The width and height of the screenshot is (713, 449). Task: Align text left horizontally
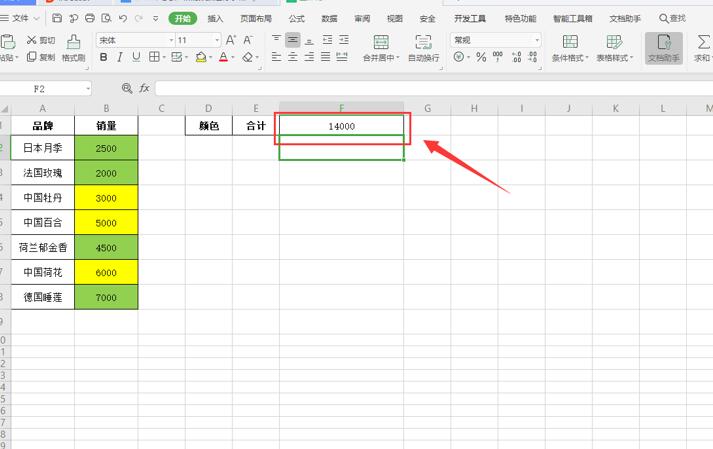point(276,57)
